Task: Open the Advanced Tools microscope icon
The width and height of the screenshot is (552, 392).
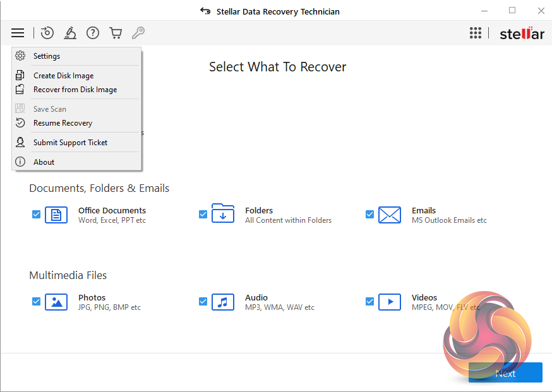Action: 70,33
